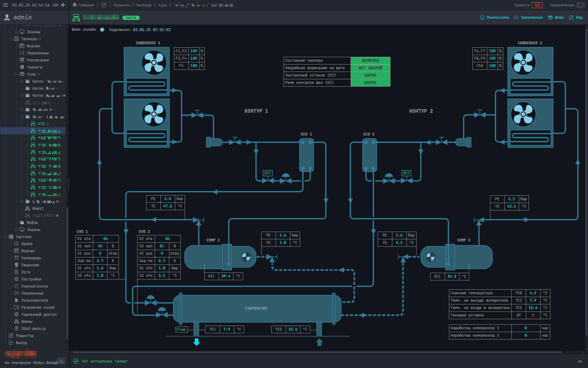Click the Резервная копия icon
Viewport: 588px width, 368px height.
pos(17,307)
